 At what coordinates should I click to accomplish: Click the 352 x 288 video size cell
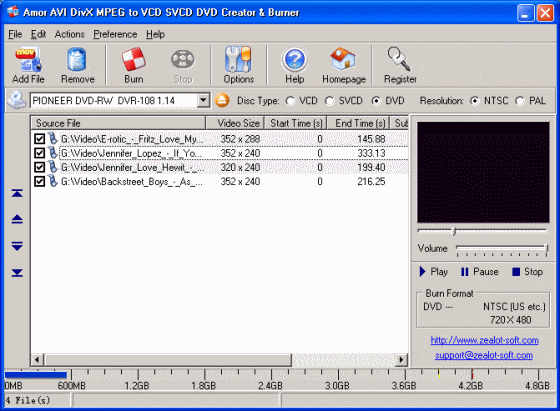click(240, 139)
